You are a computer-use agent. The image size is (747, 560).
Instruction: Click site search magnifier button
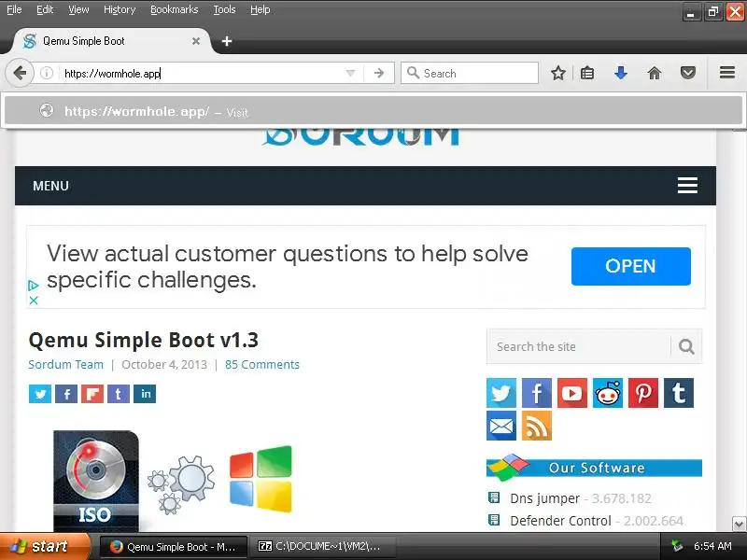coord(686,346)
